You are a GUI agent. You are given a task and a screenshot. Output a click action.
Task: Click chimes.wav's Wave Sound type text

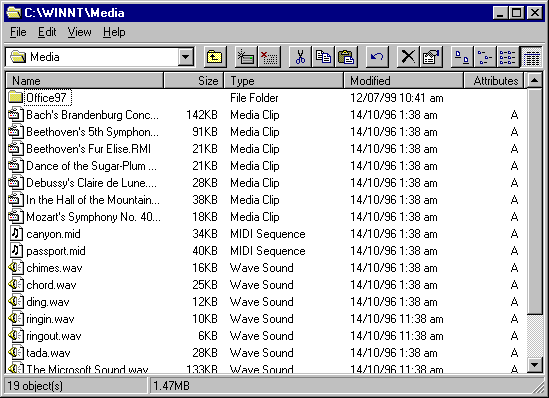coord(262,268)
